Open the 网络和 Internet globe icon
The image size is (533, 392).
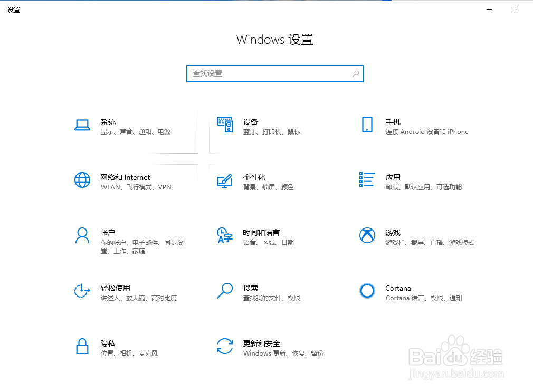[x=82, y=180]
